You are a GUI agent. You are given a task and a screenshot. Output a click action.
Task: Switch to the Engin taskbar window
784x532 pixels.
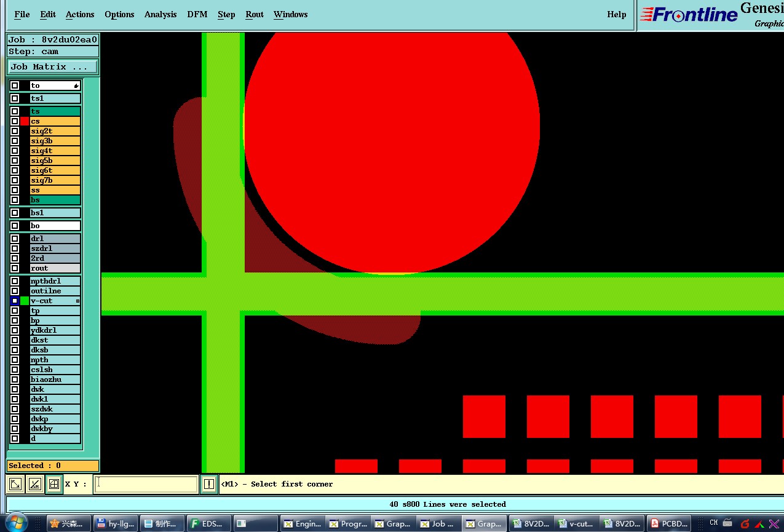[302, 523]
